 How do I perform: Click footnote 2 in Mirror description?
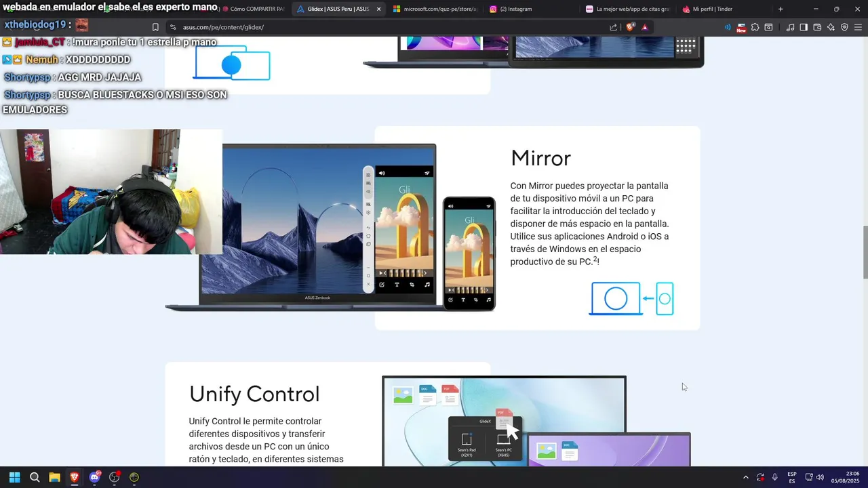(595, 259)
